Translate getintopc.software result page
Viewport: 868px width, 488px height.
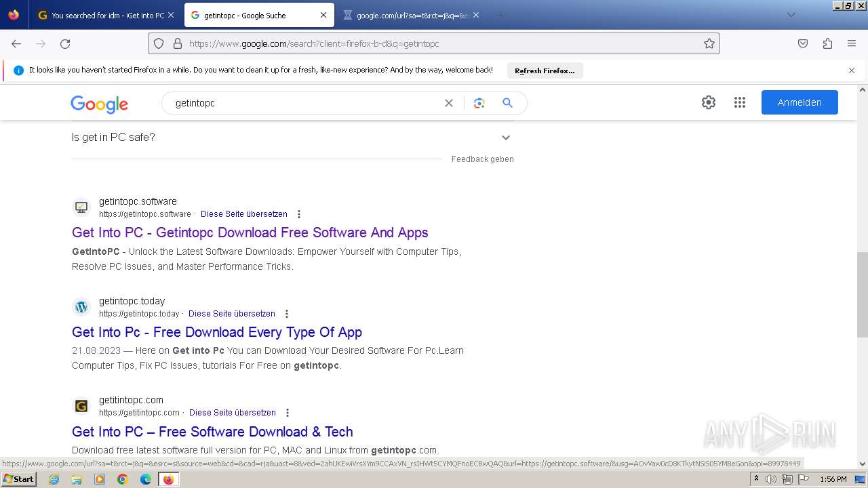(x=244, y=214)
